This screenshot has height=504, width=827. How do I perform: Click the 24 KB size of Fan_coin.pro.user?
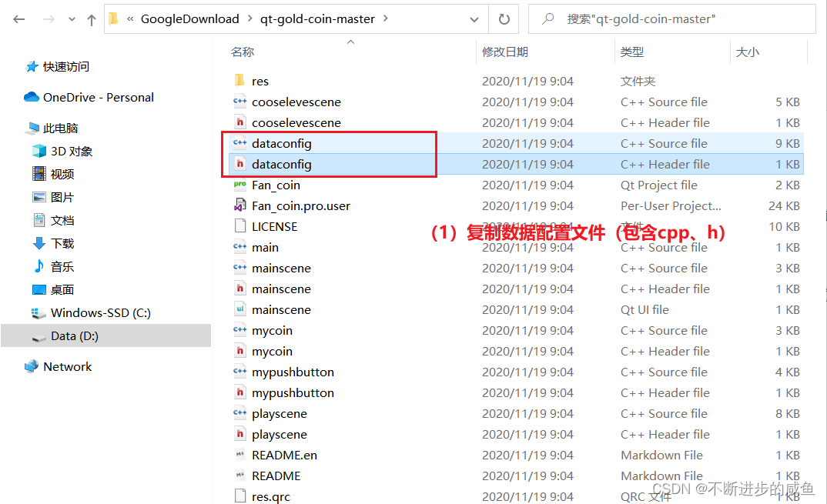click(x=785, y=206)
